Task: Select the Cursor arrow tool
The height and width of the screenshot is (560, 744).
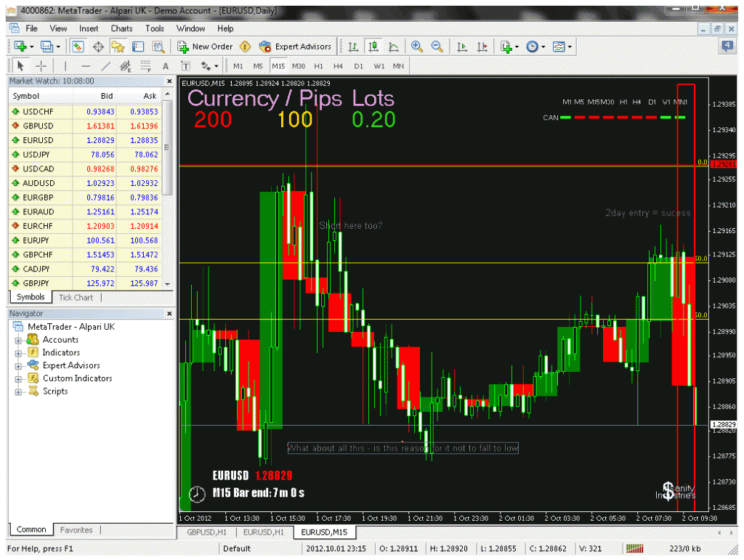Action: 20,66
